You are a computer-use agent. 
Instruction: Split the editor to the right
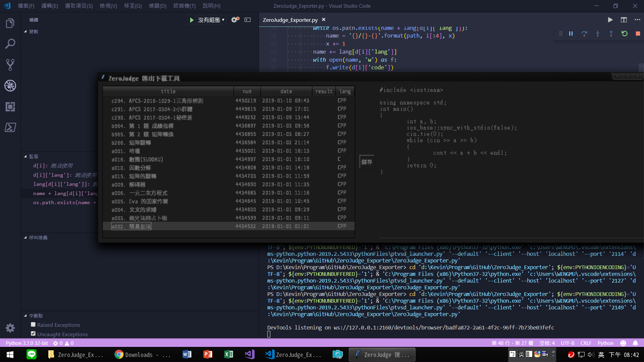pos(624,20)
